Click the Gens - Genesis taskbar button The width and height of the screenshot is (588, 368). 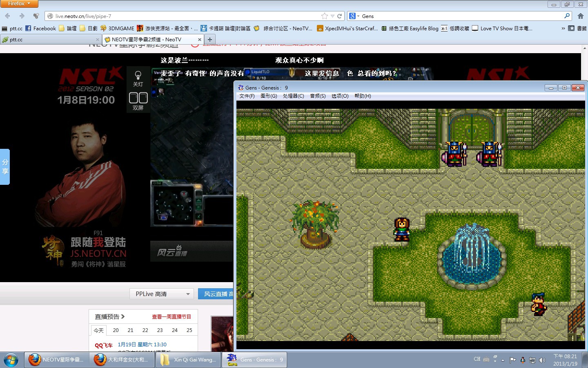(254, 360)
